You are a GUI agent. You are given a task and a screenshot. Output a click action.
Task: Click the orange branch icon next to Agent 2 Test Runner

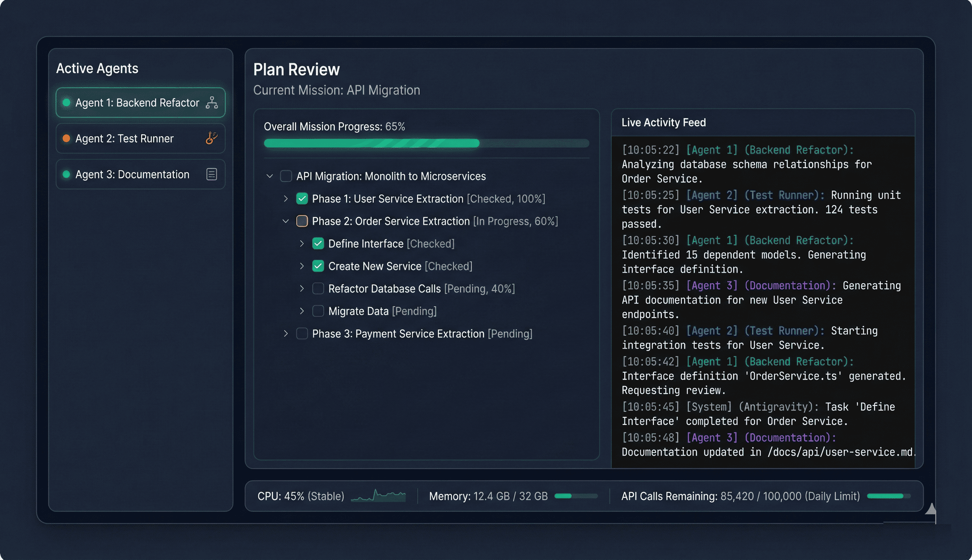[x=211, y=138]
